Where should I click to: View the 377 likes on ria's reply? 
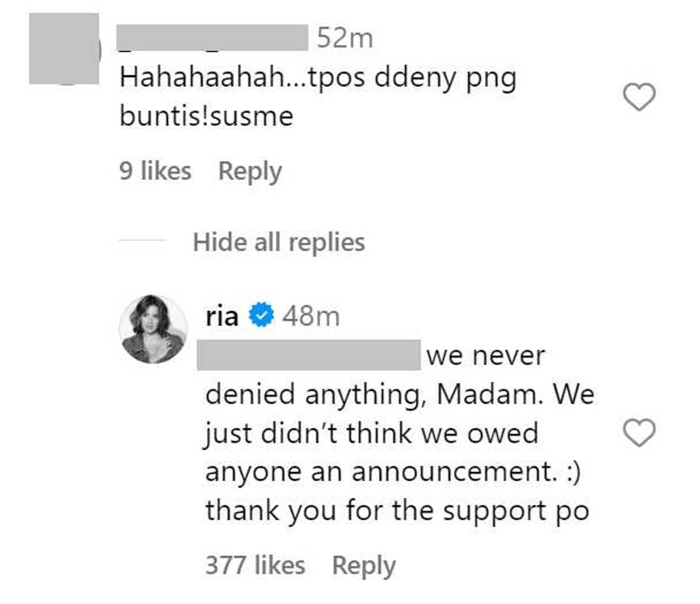(x=255, y=566)
